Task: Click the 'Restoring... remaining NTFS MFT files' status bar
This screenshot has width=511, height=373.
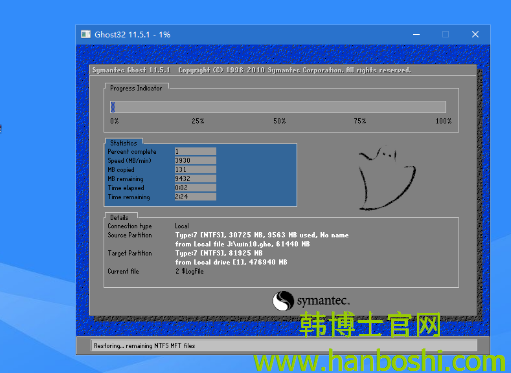Action: [x=284, y=346]
